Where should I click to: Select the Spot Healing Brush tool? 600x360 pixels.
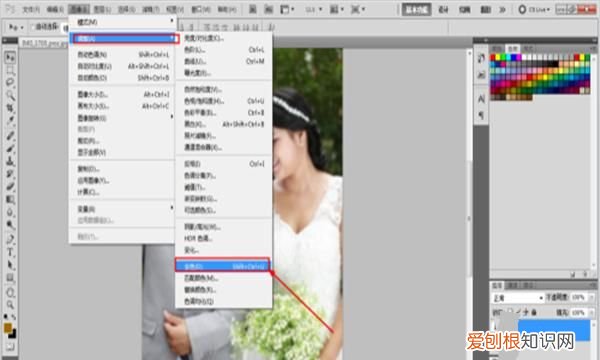click(10, 136)
